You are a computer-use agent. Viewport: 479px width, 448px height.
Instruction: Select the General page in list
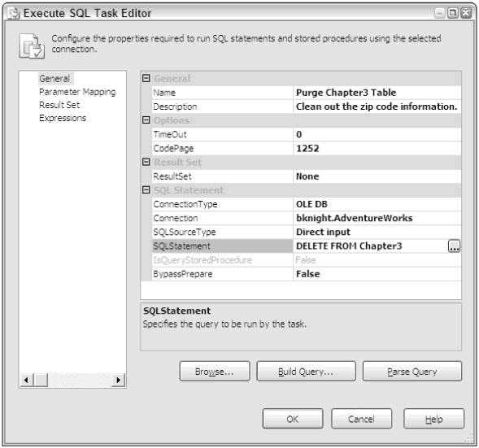point(54,79)
